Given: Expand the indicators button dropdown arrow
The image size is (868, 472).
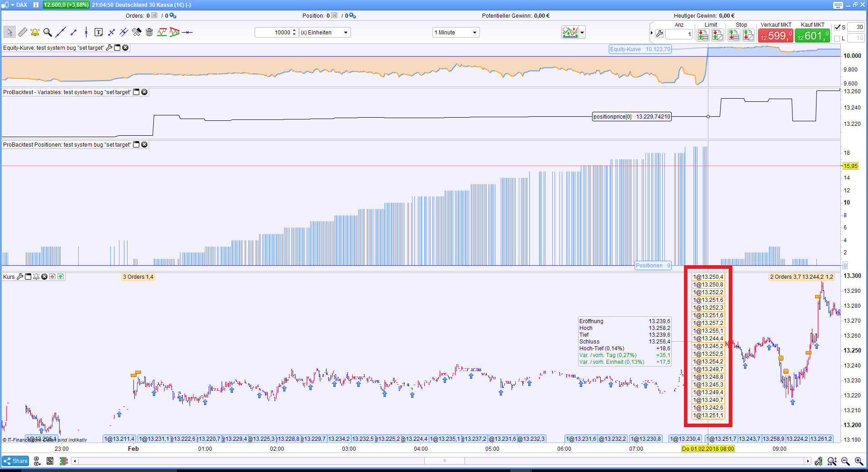Looking at the screenshot, I should 582,33.
